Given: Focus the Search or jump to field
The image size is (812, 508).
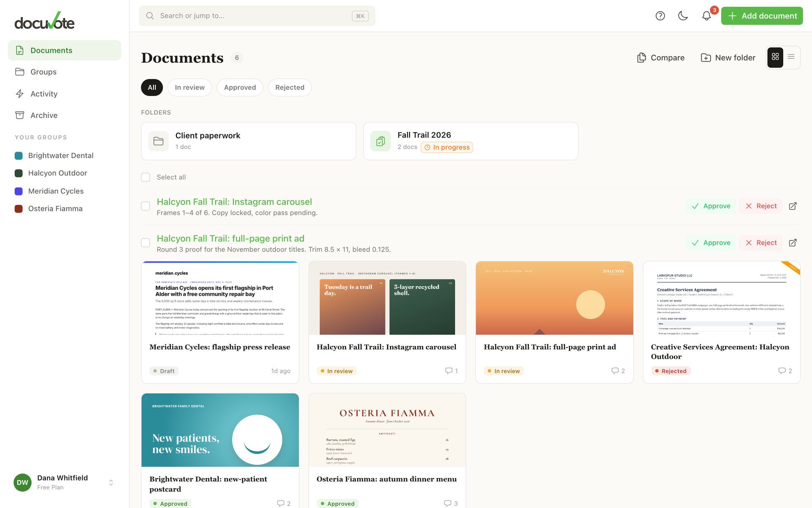Looking at the screenshot, I should click(x=257, y=16).
